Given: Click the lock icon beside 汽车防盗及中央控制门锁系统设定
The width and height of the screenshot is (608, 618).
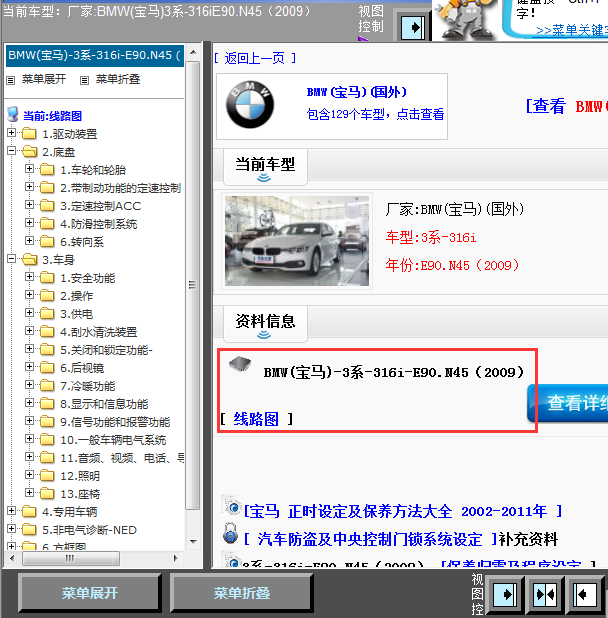Looking at the screenshot, I should [x=231, y=534].
